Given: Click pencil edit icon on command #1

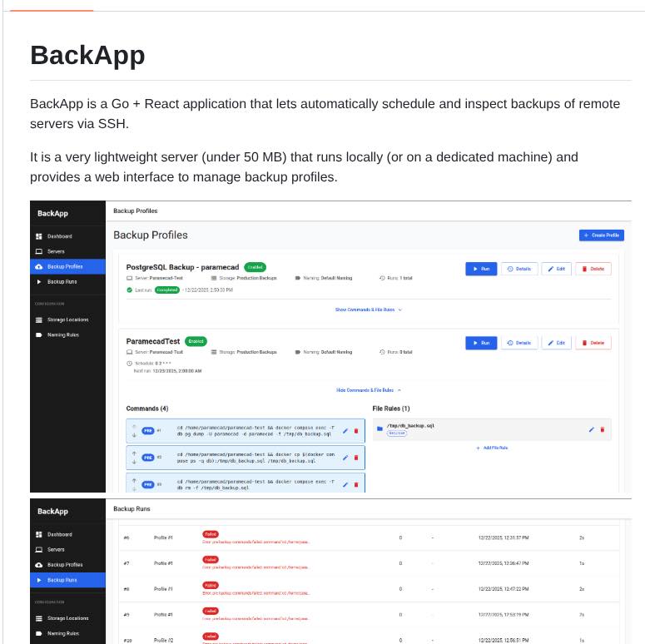Looking at the screenshot, I should coord(345,430).
